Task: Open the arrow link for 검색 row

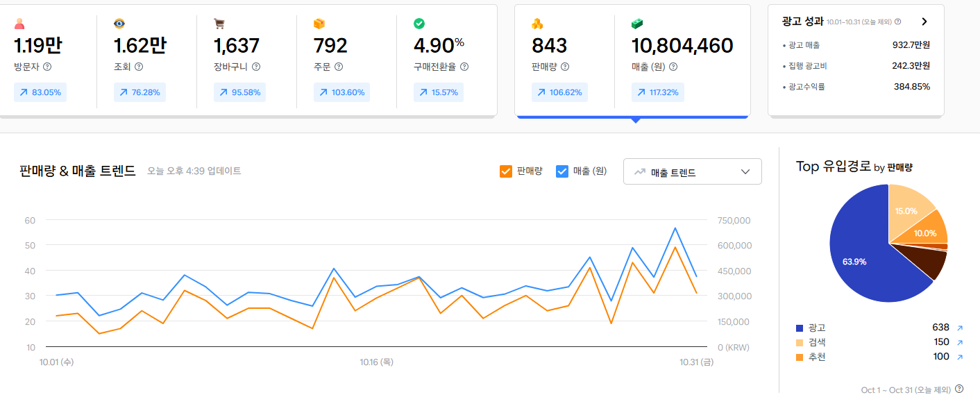Action: [960, 343]
